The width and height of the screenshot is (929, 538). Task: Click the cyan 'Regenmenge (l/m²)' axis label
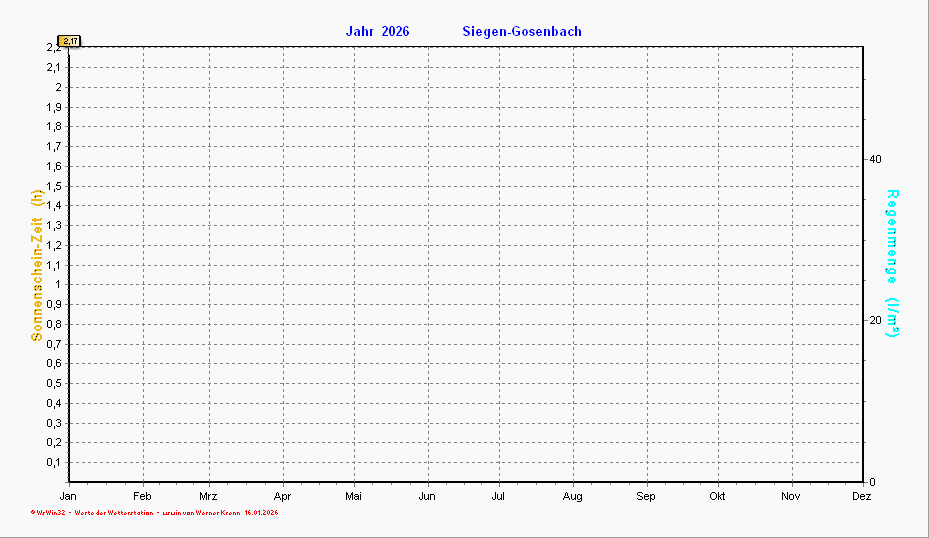click(x=892, y=263)
